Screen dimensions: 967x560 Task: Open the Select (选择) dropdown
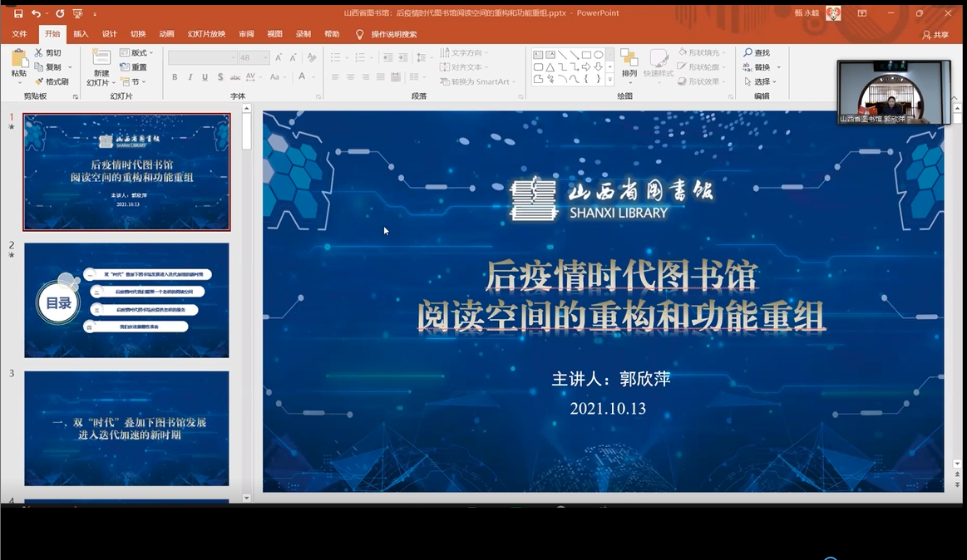click(764, 81)
